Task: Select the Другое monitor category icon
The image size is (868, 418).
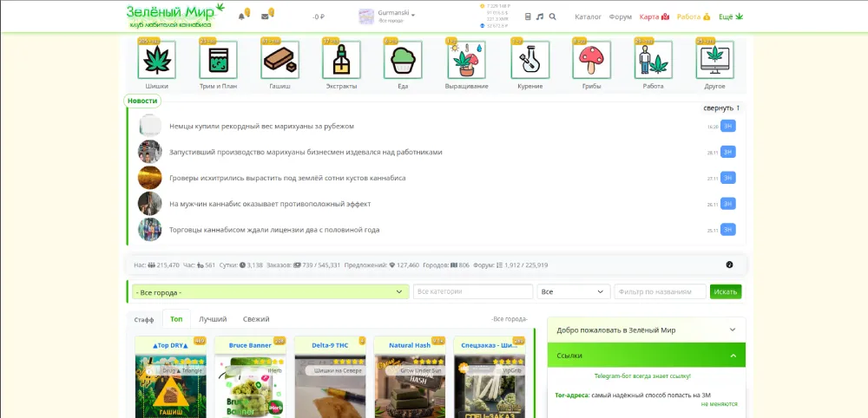Action: tap(714, 61)
